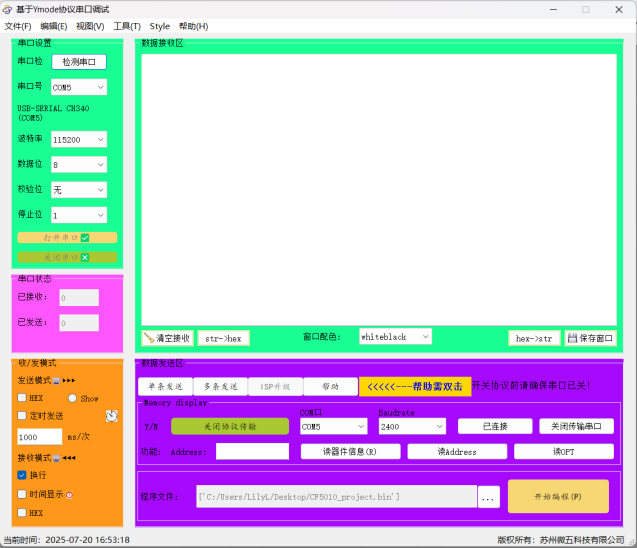Screen dimensions: 637x548
Task: Open the 波特率 115200 dropdown
Action: 79,140
